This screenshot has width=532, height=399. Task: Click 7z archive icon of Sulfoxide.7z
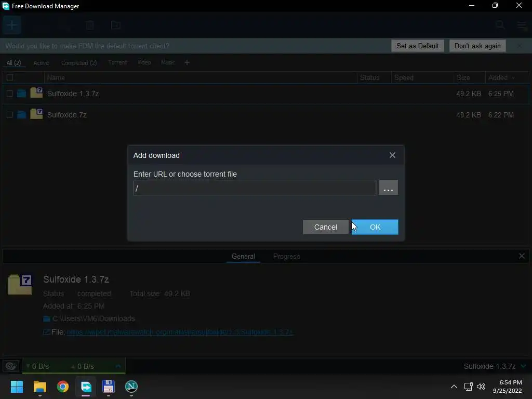(36, 114)
